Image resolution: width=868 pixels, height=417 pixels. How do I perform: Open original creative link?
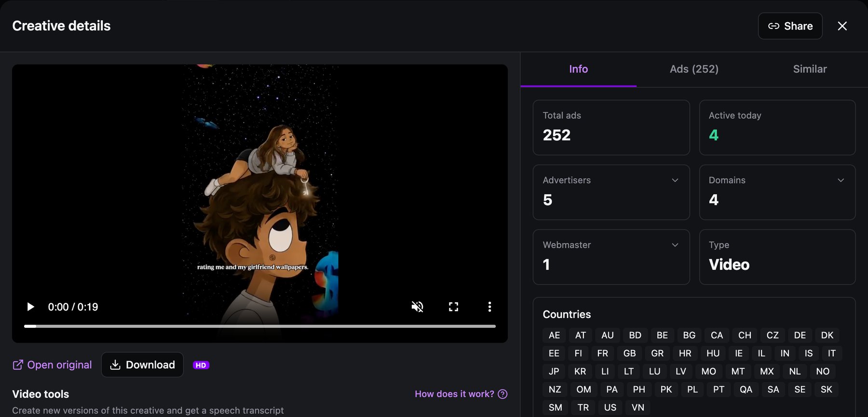click(52, 365)
